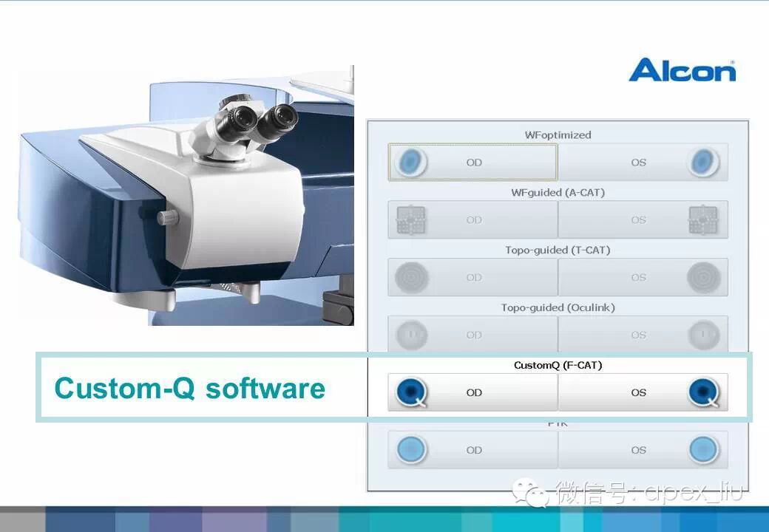This screenshot has height=532, width=769.
Task: Choose WFguided (A-CAT) OD button
Action: pyautogui.click(x=472, y=219)
